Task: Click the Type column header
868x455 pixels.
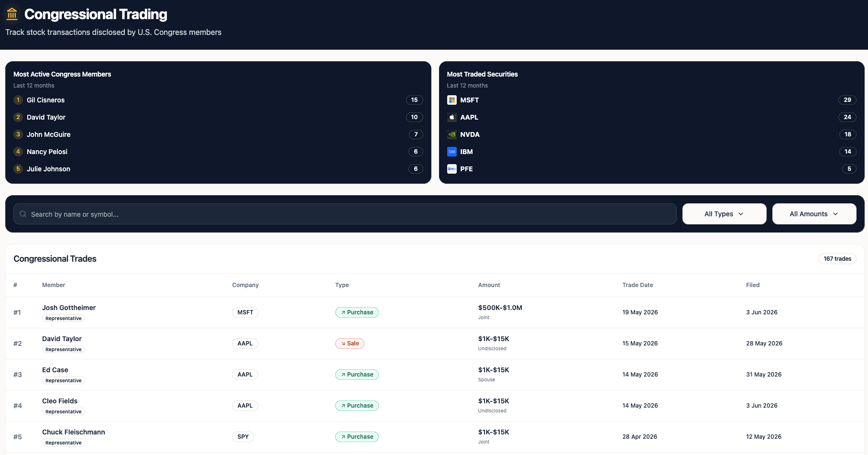Action: (x=342, y=285)
